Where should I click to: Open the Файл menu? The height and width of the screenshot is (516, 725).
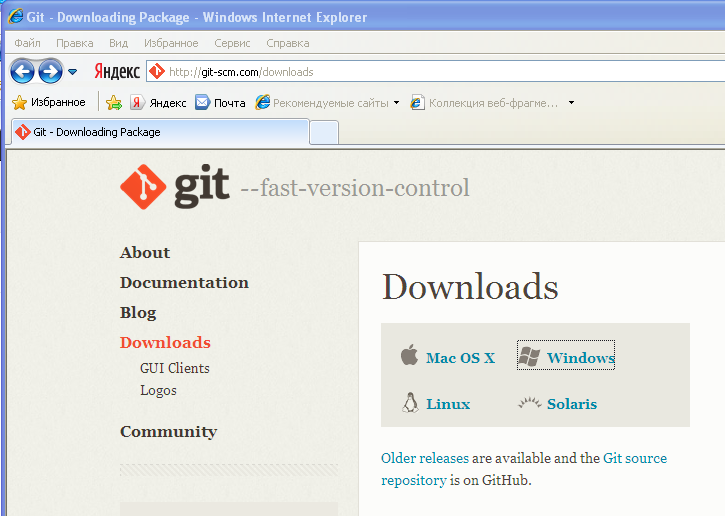coord(27,43)
